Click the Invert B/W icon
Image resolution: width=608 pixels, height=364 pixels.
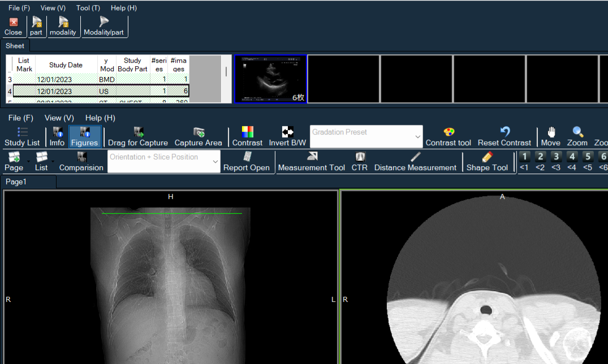click(x=287, y=132)
